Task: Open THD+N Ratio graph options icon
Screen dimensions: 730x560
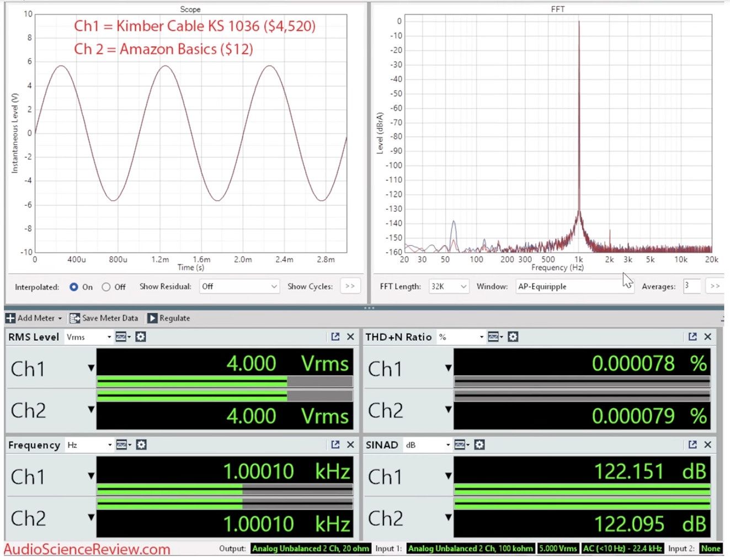Action: pyautogui.click(x=495, y=337)
